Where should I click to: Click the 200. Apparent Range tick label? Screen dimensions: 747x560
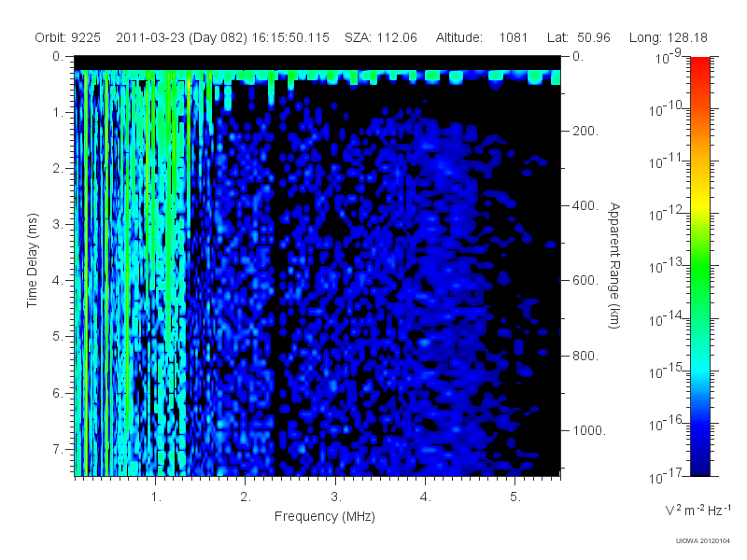pyautogui.click(x=585, y=131)
